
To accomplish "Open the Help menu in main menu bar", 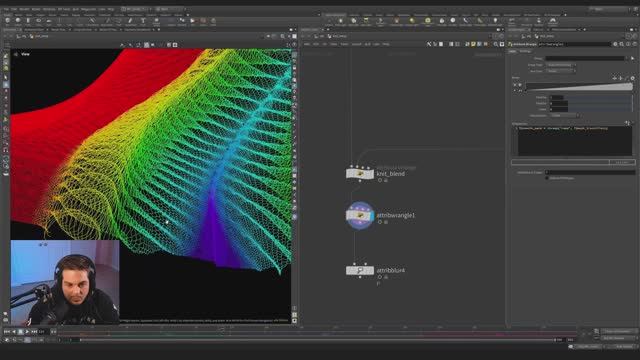I will pyautogui.click(x=111, y=9).
